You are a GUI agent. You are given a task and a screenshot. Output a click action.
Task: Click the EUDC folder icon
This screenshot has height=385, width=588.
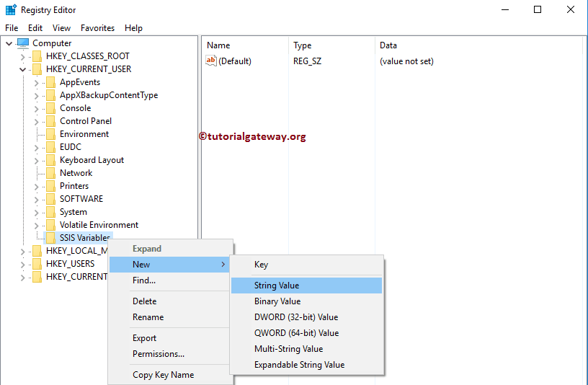point(50,147)
